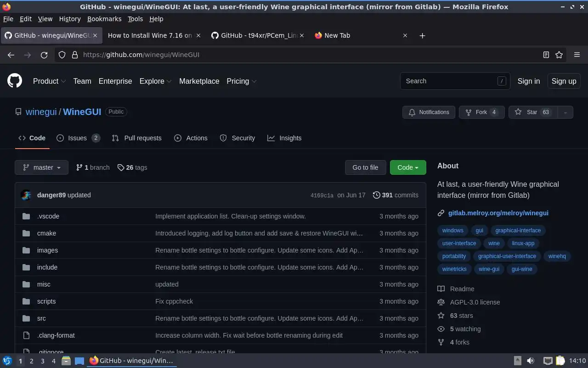Open the Firefox History menu
588x368 pixels.
70,19
